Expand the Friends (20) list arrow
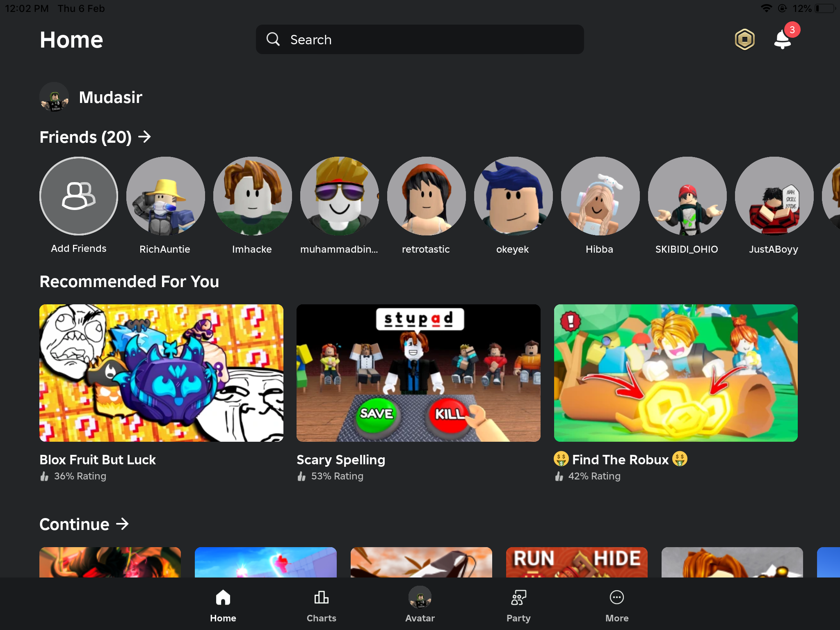840x630 pixels. tap(144, 137)
